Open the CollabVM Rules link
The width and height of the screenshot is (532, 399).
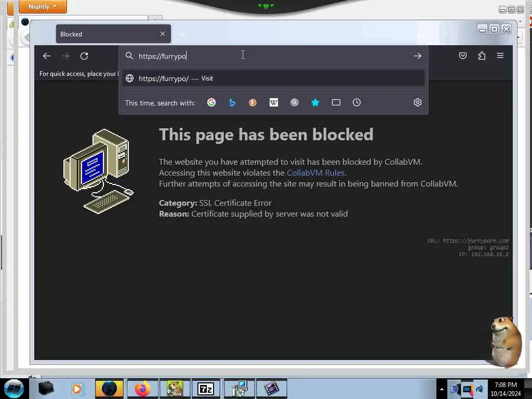(315, 172)
